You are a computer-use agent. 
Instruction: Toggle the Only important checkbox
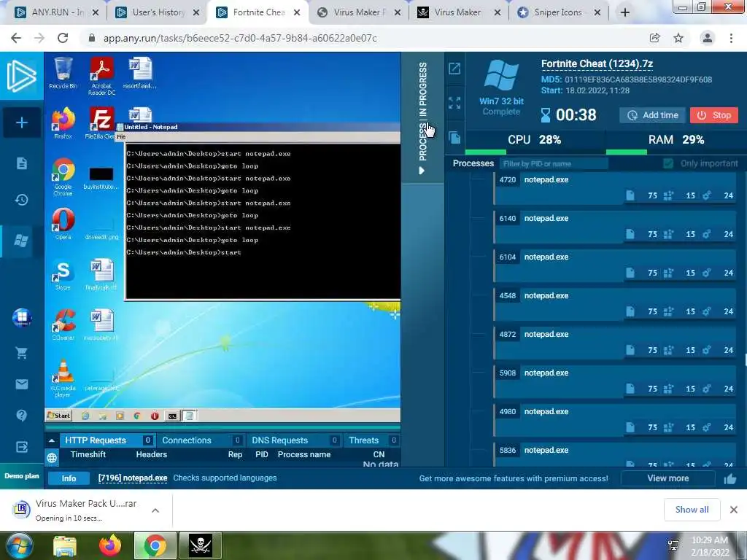pyautogui.click(x=668, y=163)
